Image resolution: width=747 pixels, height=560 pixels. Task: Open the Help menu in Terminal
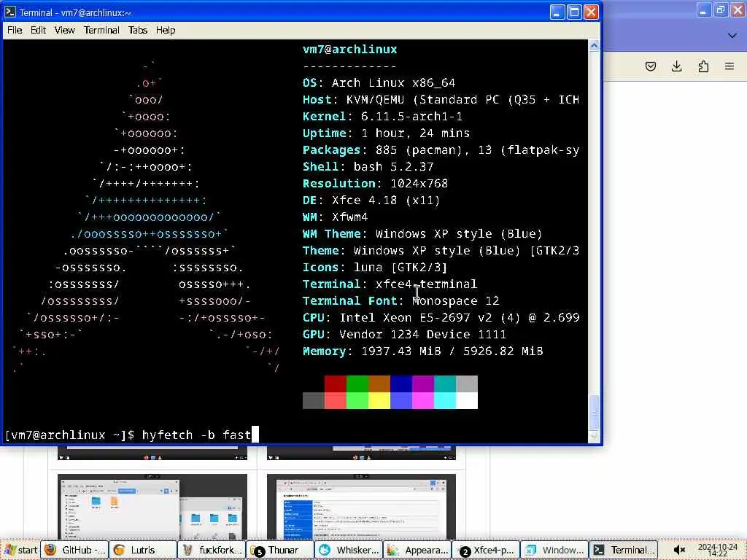166,30
